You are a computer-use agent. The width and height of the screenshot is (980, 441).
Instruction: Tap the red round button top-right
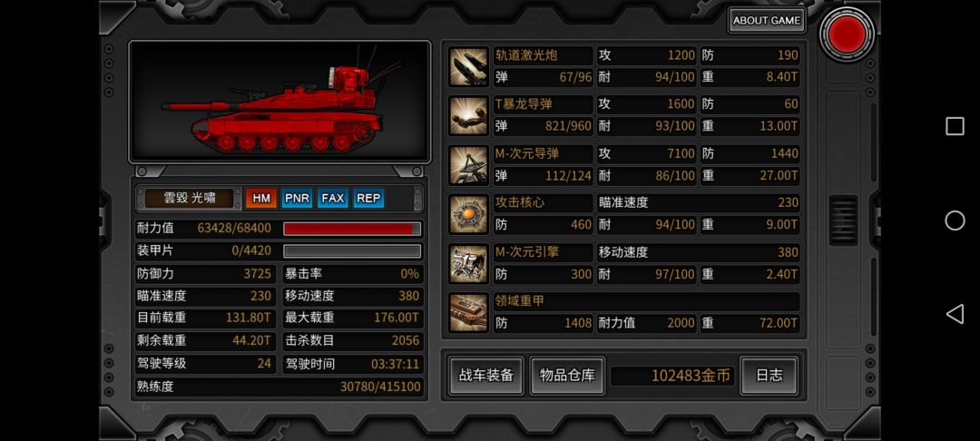tap(847, 33)
